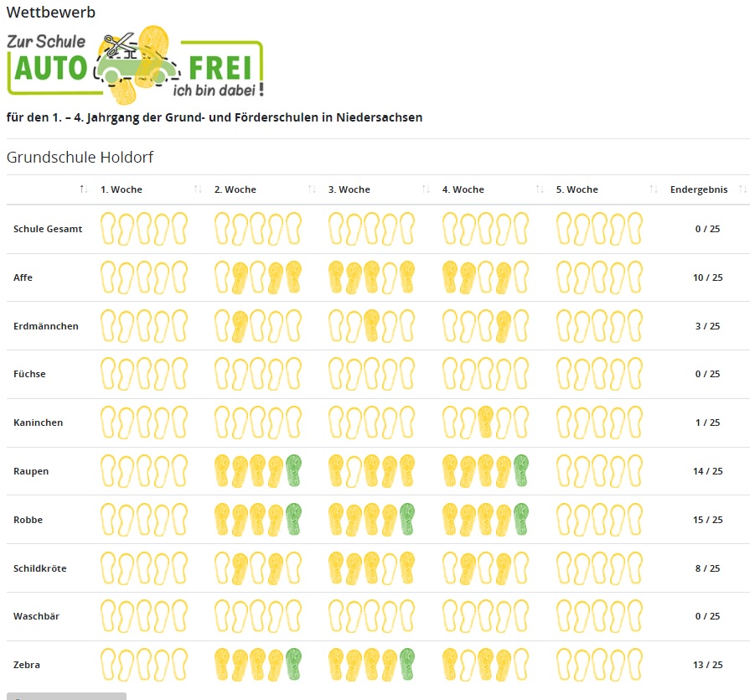Click the filled footprint in Kaninchen's 4. Woche

point(484,422)
